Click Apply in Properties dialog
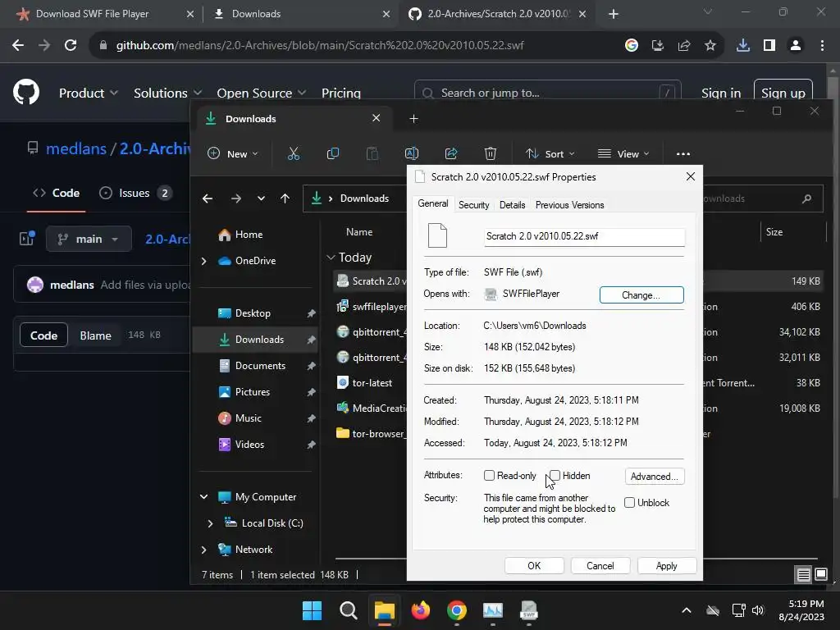Image resolution: width=840 pixels, height=630 pixels. 666,566
